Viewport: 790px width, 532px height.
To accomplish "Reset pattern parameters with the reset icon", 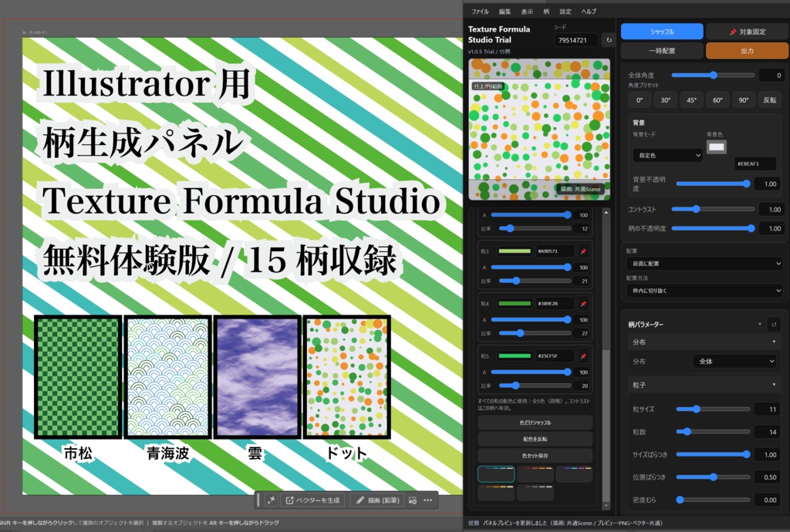I will [x=774, y=325].
